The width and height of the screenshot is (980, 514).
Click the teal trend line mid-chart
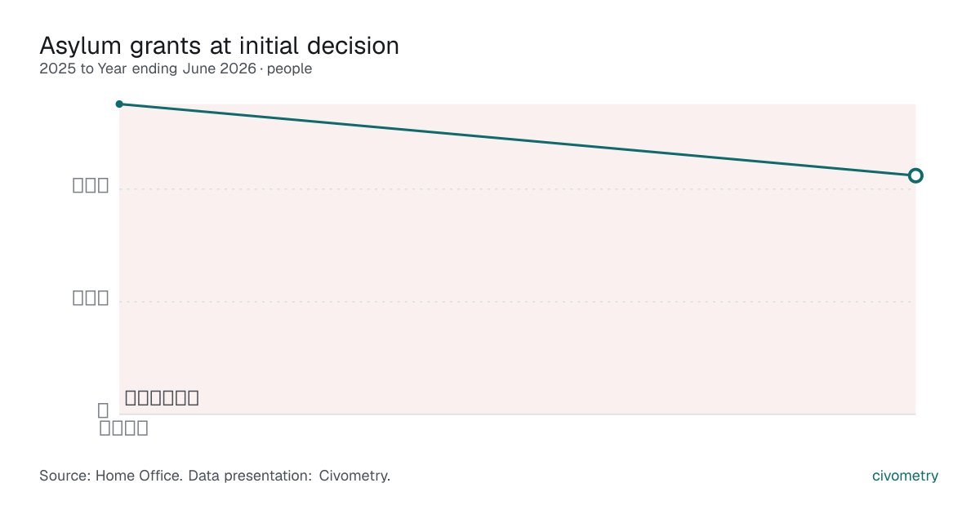tap(517, 140)
